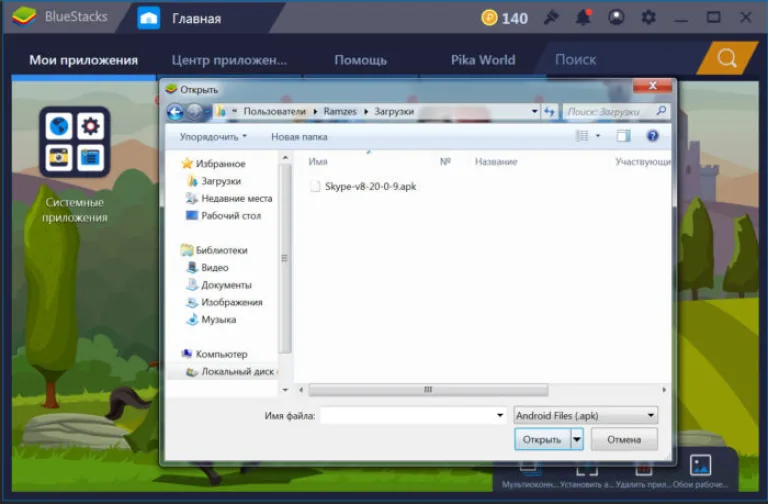
Task: Open the split arrow beside Открыть
Action: [577, 439]
